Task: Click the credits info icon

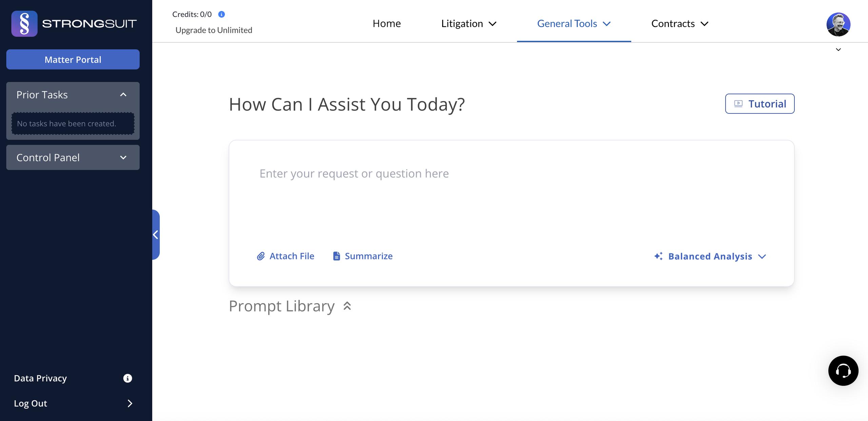Action: click(221, 14)
